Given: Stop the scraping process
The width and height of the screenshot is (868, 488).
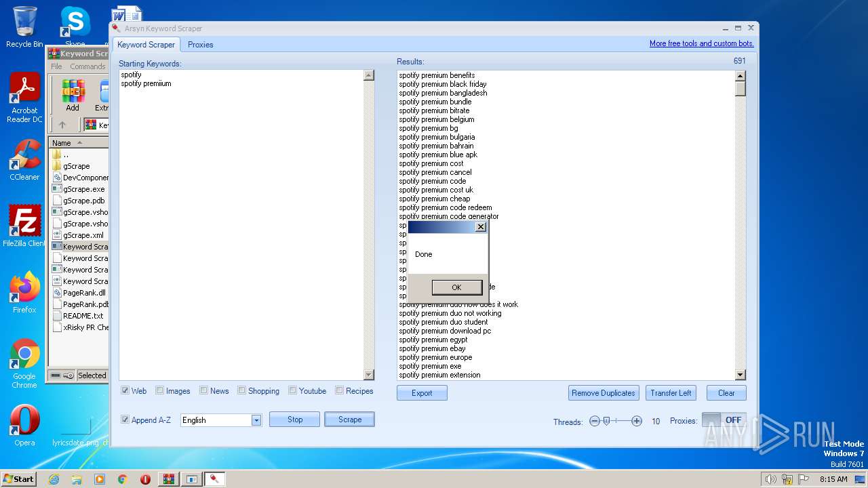Looking at the screenshot, I should pyautogui.click(x=295, y=420).
